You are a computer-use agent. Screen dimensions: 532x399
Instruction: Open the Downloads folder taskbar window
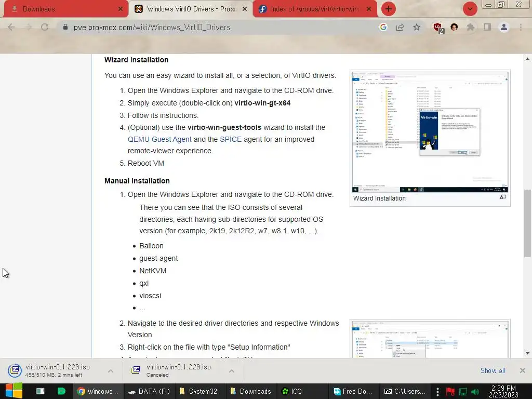(251, 391)
